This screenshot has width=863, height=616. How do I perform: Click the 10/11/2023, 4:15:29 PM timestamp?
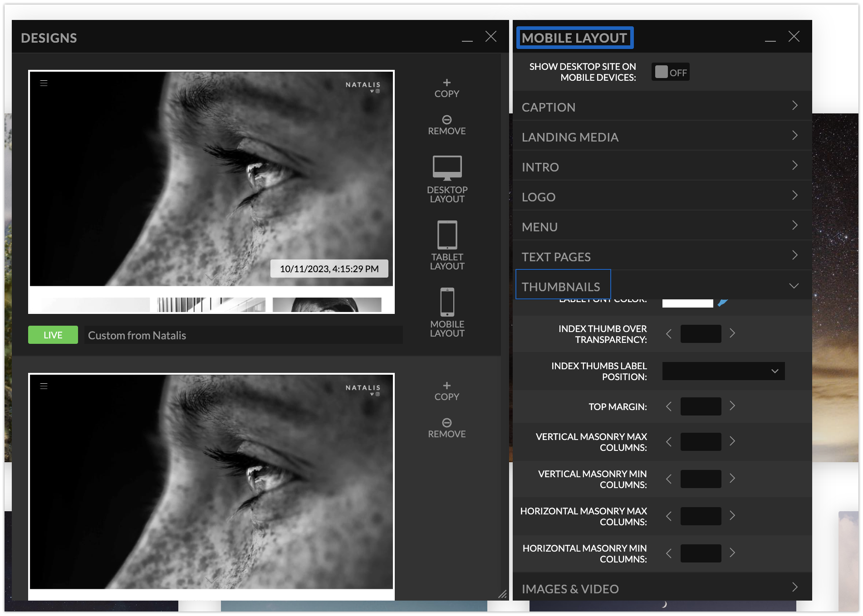[x=329, y=269]
